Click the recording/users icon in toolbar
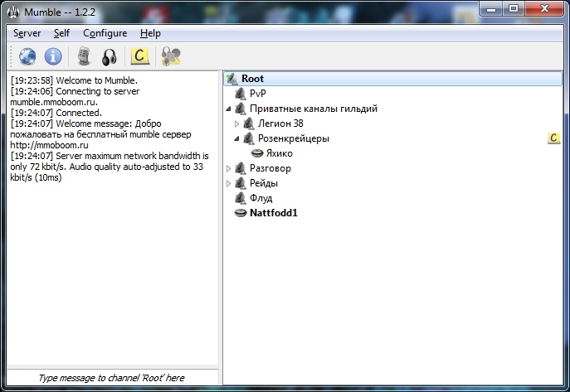 [x=171, y=56]
